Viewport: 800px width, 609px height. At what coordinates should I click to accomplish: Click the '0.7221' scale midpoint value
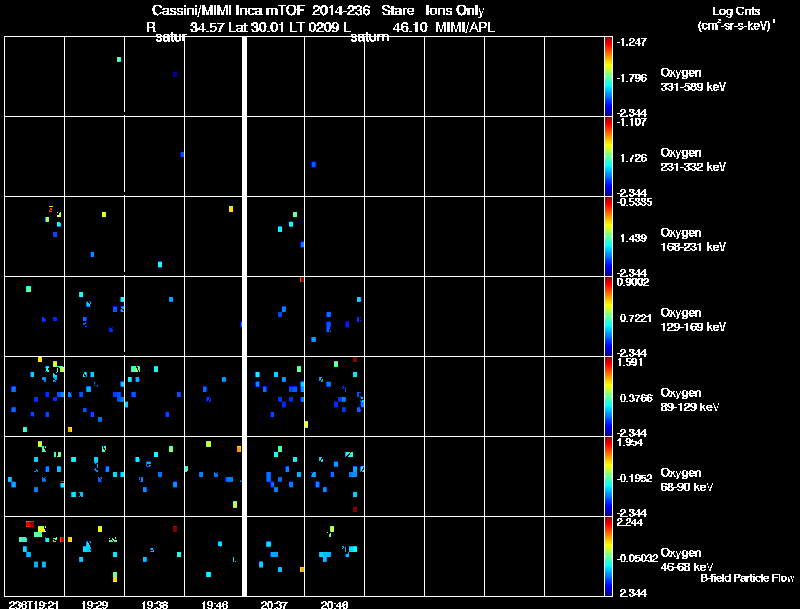tap(636, 318)
